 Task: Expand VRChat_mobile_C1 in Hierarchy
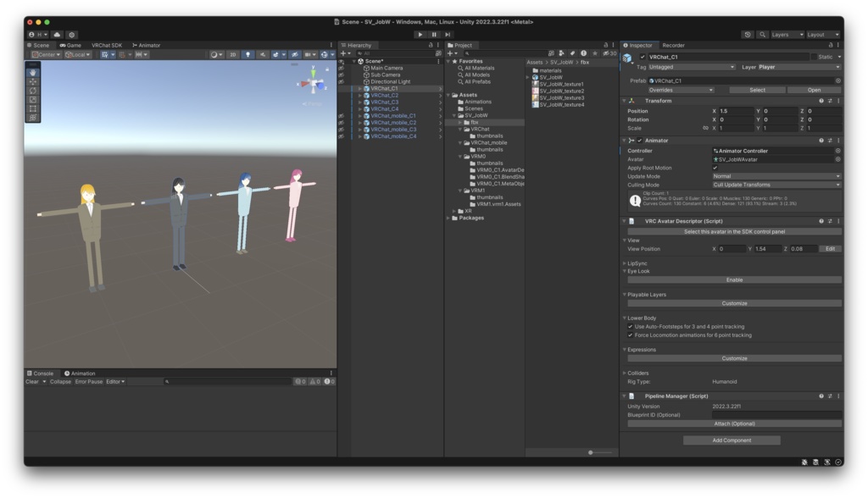[359, 116]
